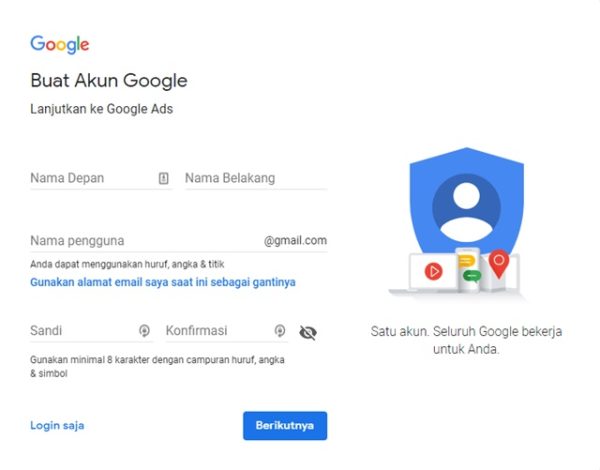Click the yellow chat bubble icon on phone
The width and height of the screenshot is (600, 470).
(466, 261)
